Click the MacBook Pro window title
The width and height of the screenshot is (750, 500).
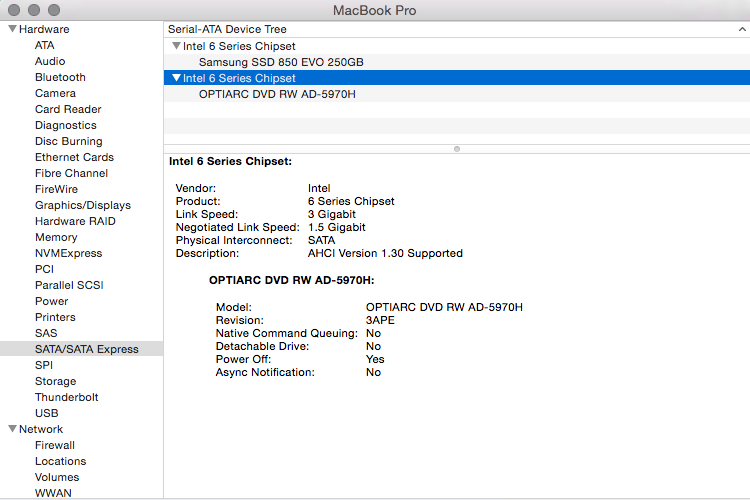[x=375, y=10]
